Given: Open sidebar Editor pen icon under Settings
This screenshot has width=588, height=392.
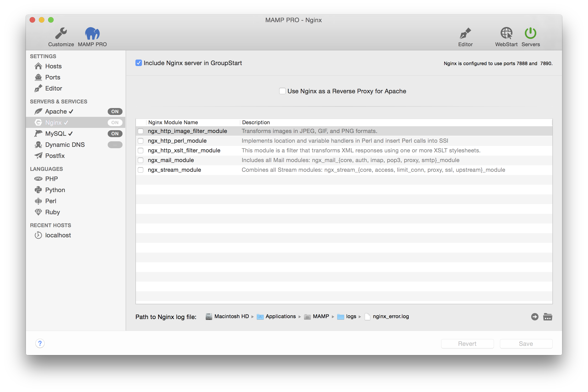Looking at the screenshot, I should [38, 88].
